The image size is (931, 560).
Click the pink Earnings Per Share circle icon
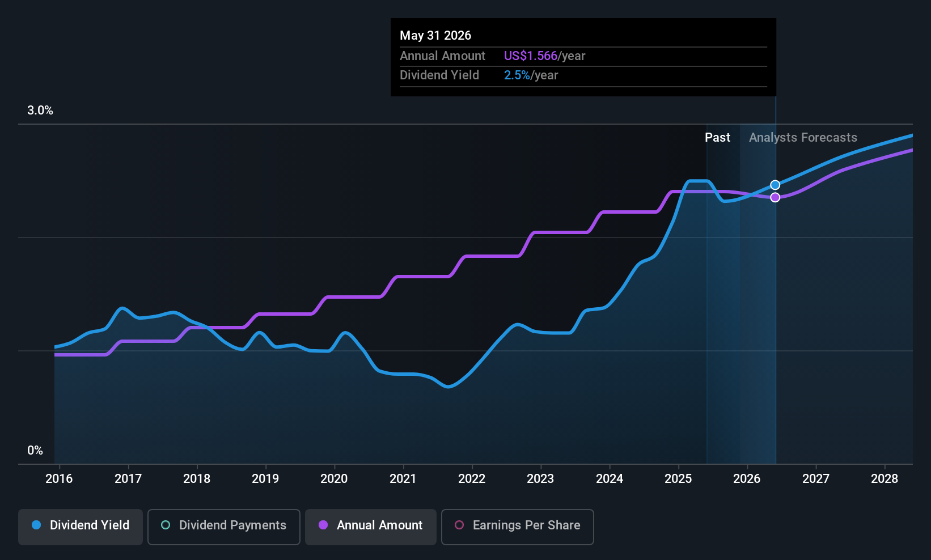pos(459,525)
